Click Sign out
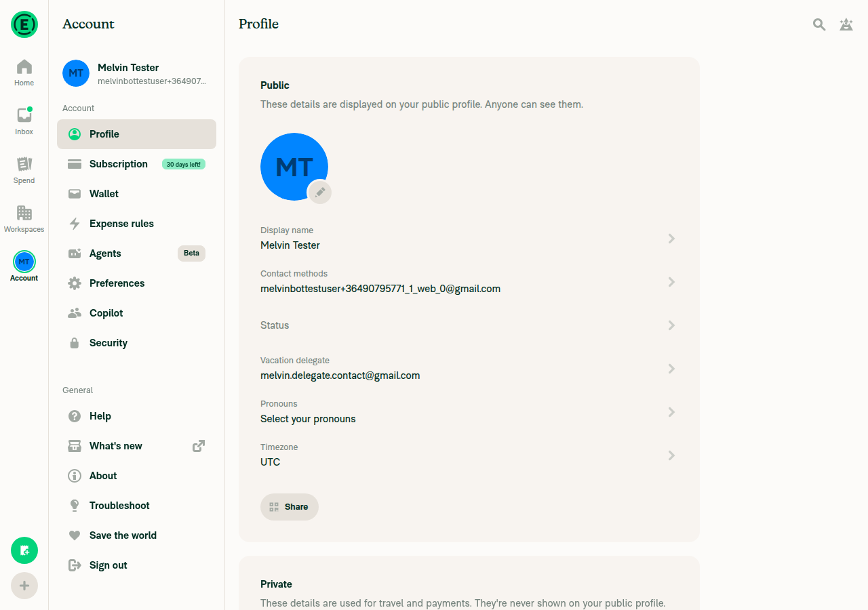Screen dimensions: 868x610 (136, 565)
